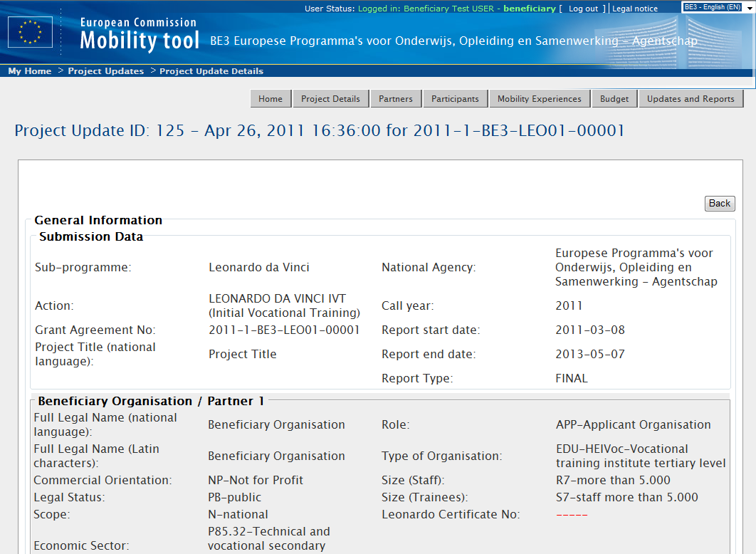The height and width of the screenshot is (554, 756).
Task: Open the Participants tab
Action: tap(455, 99)
